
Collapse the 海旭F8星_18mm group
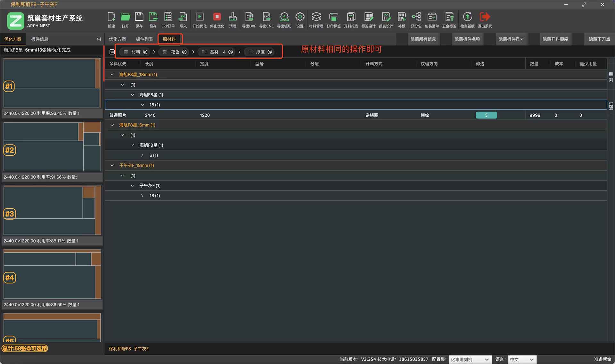pyautogui.click(x=112, y=75)
